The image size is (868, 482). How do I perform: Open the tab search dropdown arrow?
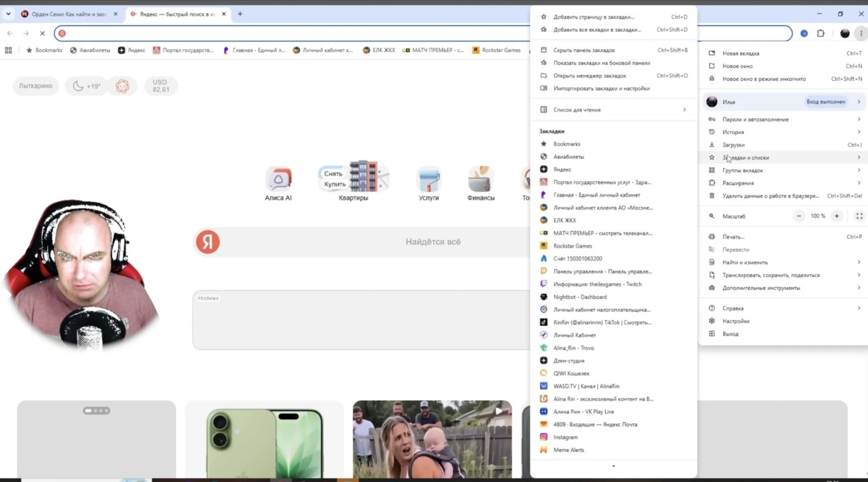(9, 14)
